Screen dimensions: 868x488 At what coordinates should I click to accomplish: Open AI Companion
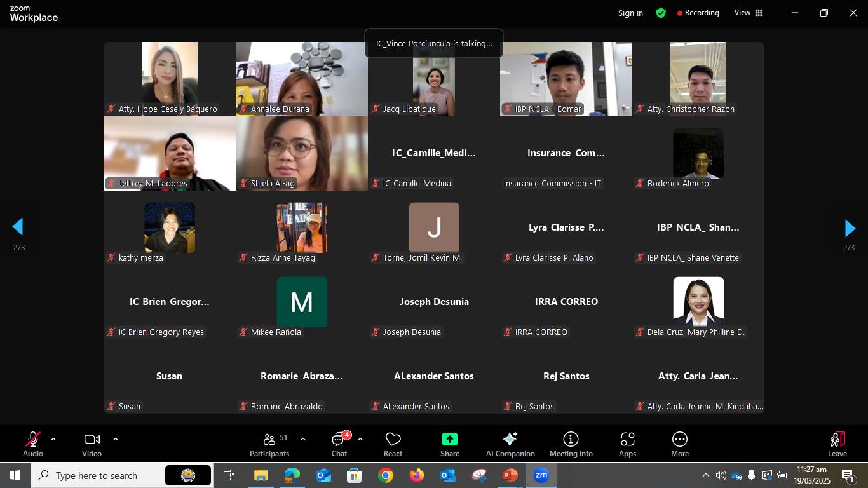(510, 444)
